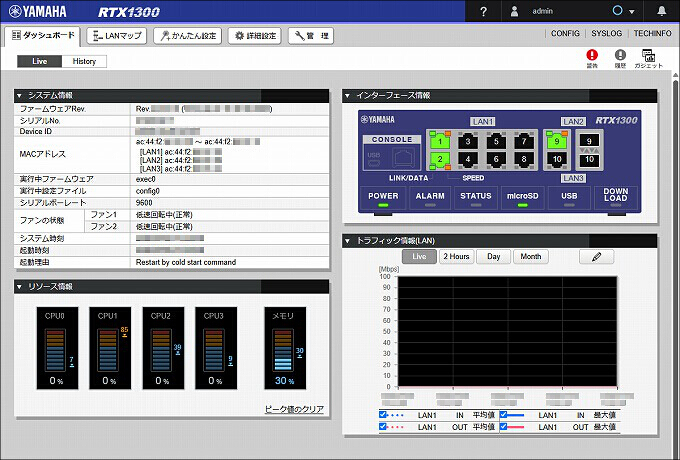Click the CPU3 usage meter
This screenshot has height=460, width=680.
coord(216,348)
